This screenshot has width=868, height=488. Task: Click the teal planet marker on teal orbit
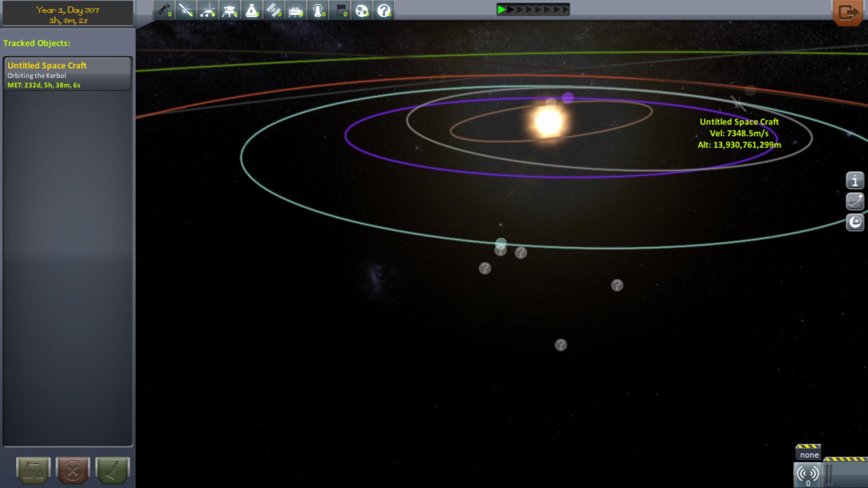pos(500,244)
